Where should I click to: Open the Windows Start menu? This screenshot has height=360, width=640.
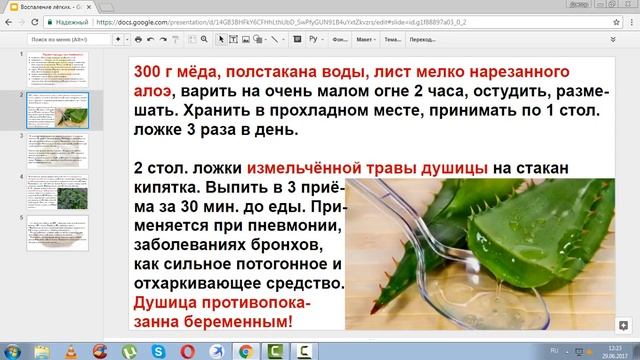pyautogui.click(x=12, y=351)
